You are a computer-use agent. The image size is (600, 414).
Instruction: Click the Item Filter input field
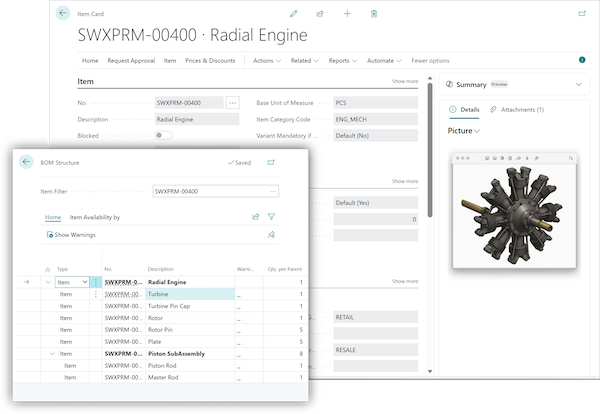[215, 191]
